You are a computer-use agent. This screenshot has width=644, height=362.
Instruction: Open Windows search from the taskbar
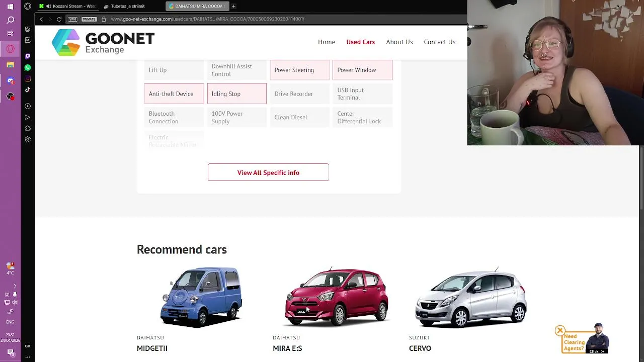[x=10, y=20]
